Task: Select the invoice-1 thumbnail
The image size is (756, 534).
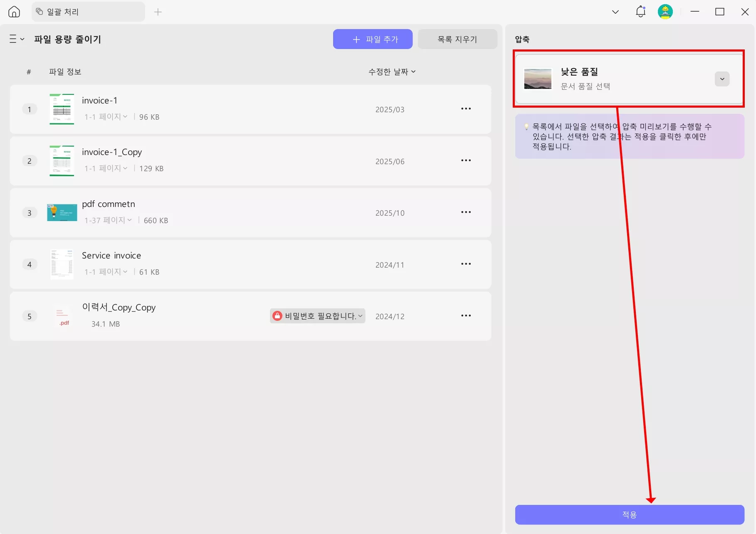Action: coord(62,109)
